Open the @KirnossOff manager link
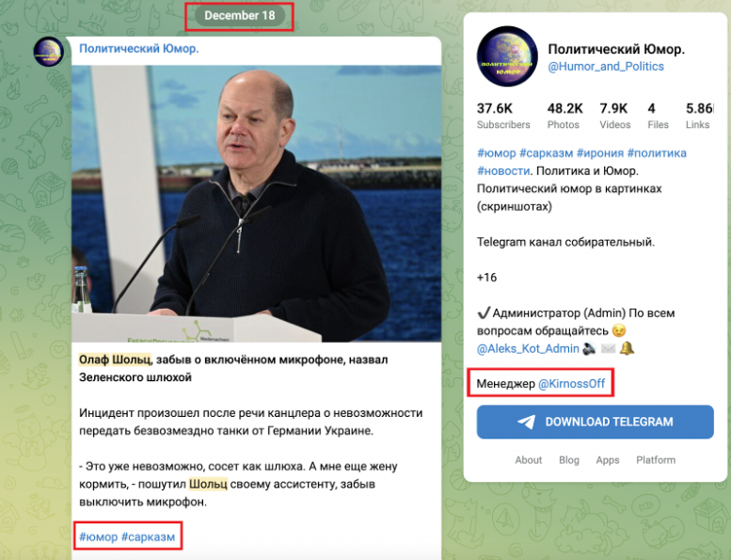The width and height of the screenshot is (731, 560). click(572, 384)
